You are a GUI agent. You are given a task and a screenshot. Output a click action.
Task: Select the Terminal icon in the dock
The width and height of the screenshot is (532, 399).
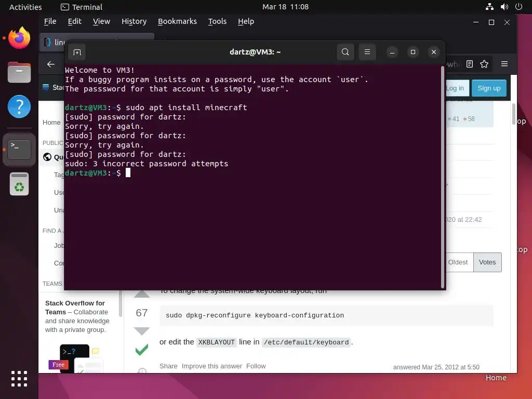click(x=19, y=149)
